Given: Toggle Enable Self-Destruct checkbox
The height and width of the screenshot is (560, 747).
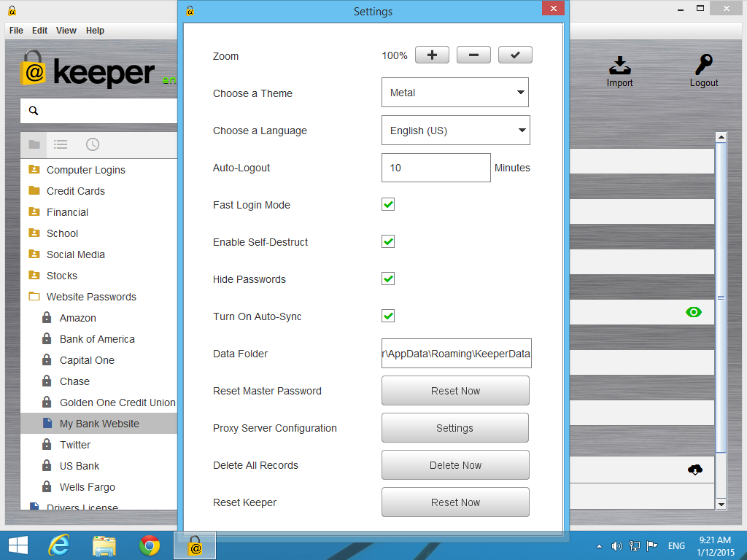Looking at the screenshot, I should coord(388,242).
